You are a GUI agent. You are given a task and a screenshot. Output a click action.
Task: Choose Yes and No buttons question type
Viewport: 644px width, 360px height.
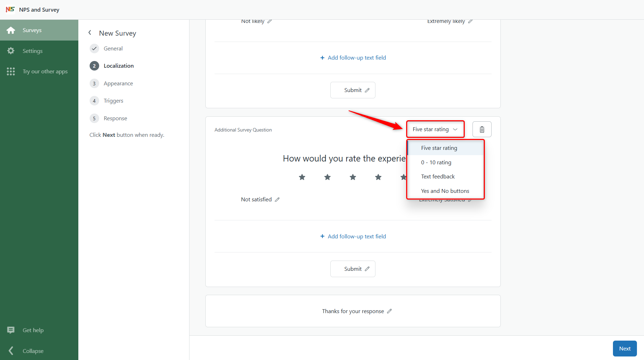click(x=445, y=191)
